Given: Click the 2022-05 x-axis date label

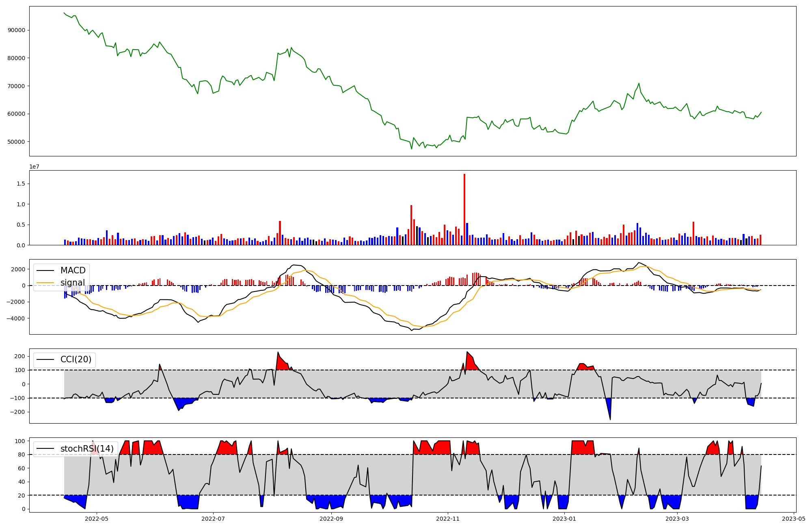Looking at the screenshot, I should pos(97,519).
